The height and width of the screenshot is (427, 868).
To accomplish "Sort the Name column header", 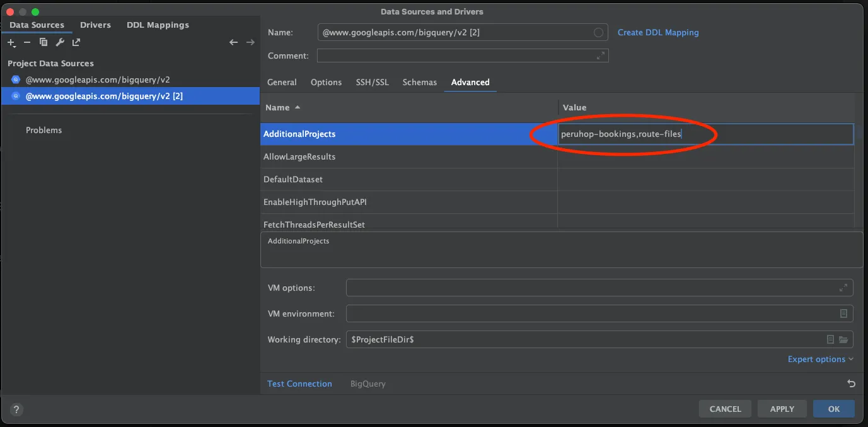I will pos(282,108).
